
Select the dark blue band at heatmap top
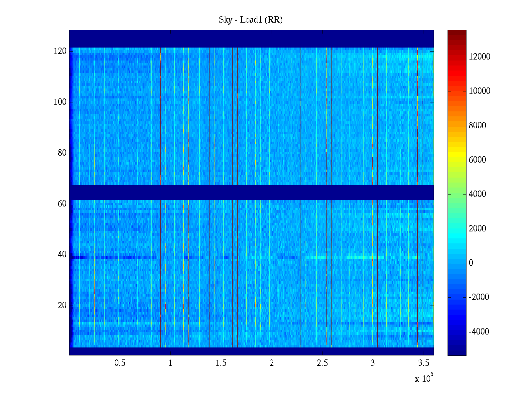coord(251,39)
